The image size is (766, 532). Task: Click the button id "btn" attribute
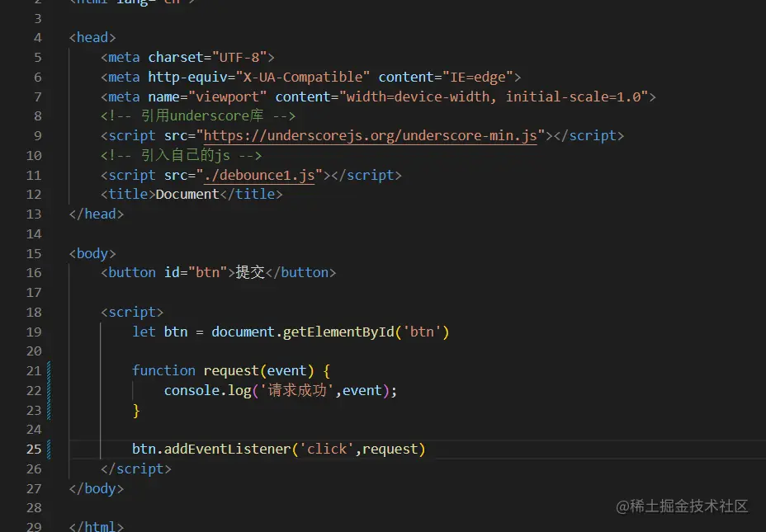[x=196, y=272]
